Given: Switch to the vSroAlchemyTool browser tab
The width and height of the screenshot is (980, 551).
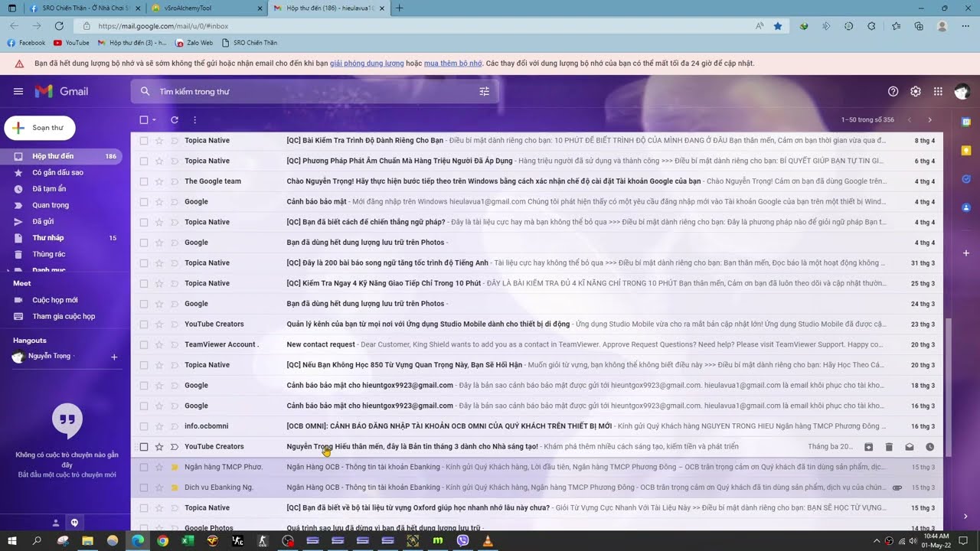Looking at the screenshot, I should pos(205,8).
